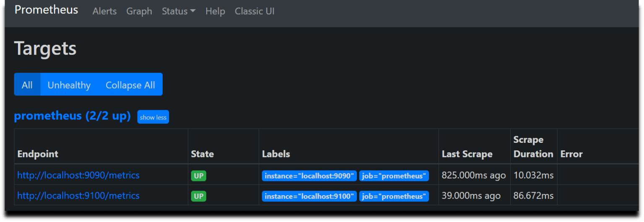Open the localhost:9090 metrics endpoint
644x222 pixels.
coord(78,175)
